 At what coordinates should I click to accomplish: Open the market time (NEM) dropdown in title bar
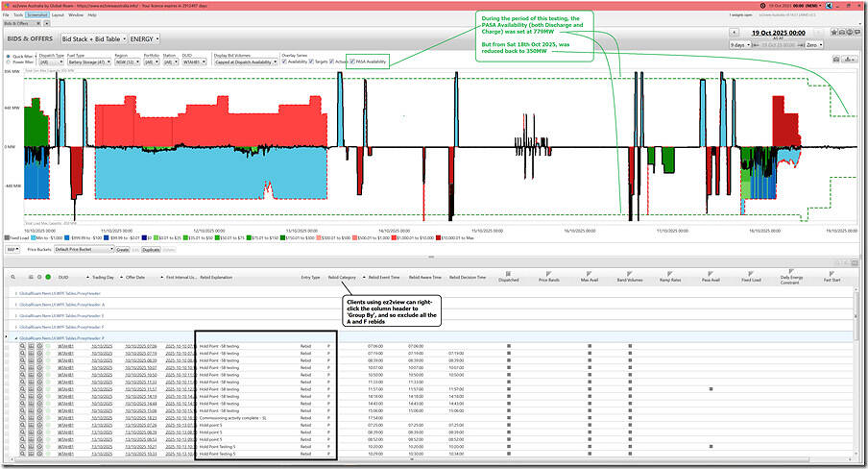[795, 6]
